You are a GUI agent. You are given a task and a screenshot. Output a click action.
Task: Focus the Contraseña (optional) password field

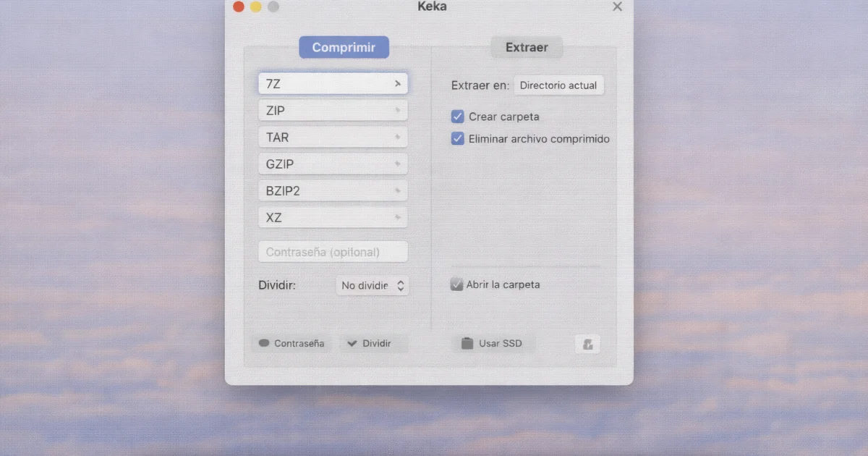click(x=333, y=252)
